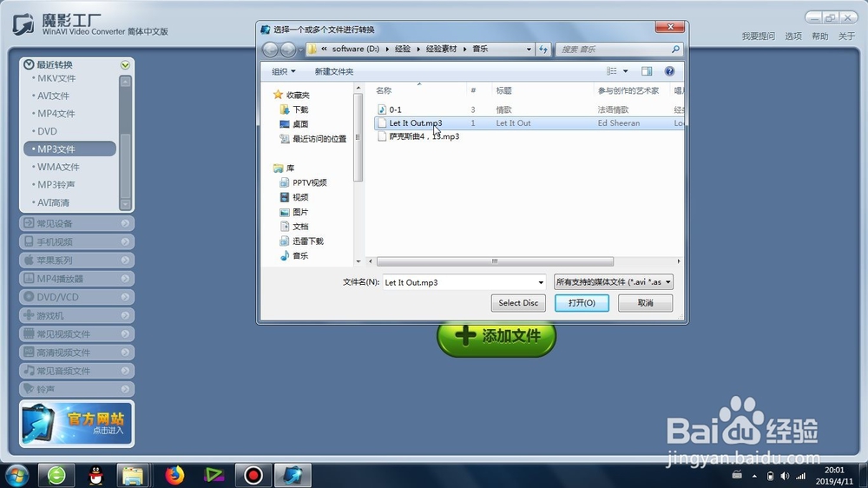Expand the 游戏机 category
The image size is (868, 488).
coord(76,315)
